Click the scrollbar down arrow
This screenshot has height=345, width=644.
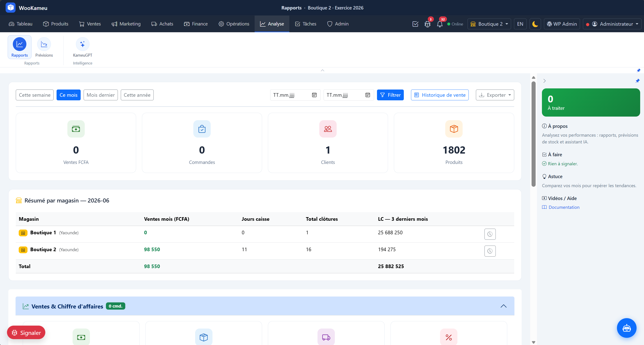click(x=534, y=342)
